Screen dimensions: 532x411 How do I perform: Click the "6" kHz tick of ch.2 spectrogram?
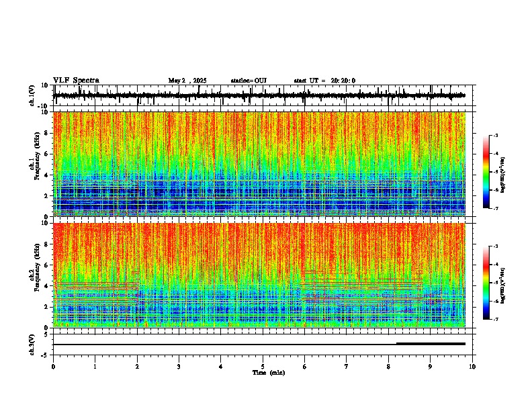[47, 265]
